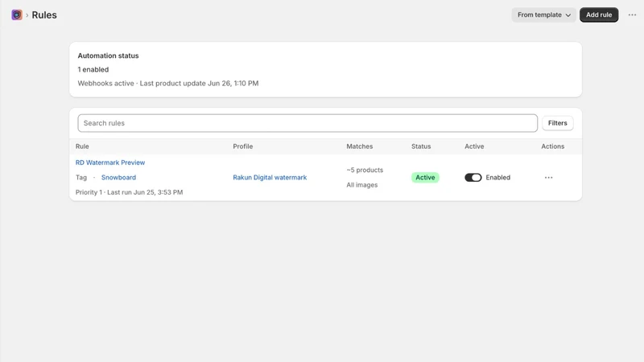
Task: Click the Rules page title
Action: (44, 15)
